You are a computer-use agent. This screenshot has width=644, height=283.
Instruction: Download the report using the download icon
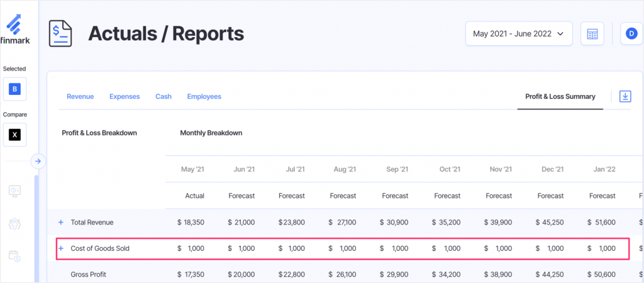coord(625,96)
